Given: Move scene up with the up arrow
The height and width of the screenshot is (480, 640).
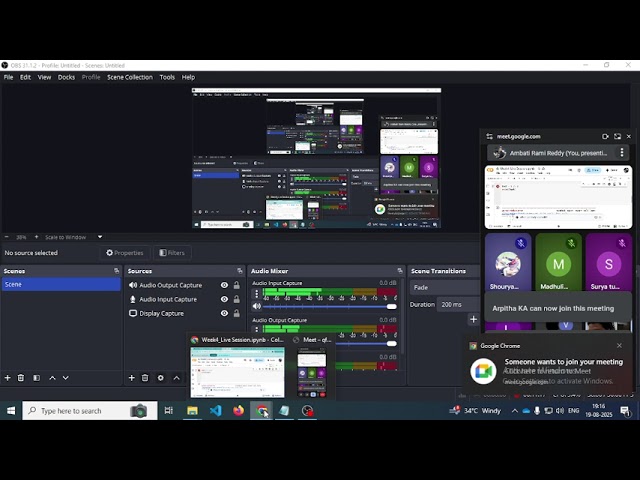Looking at the screenshot, I should (52, 378).
